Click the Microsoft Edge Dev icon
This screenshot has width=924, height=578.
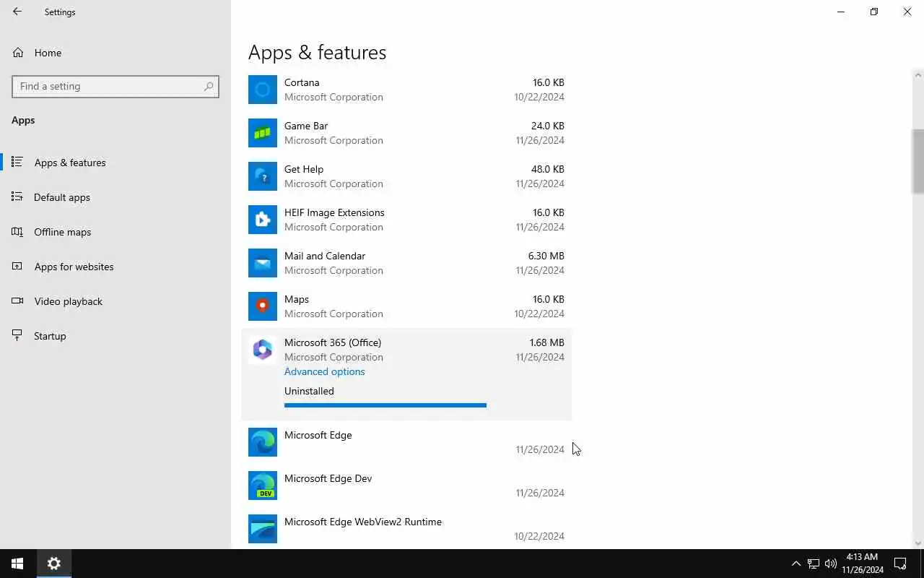pos(263,486)
